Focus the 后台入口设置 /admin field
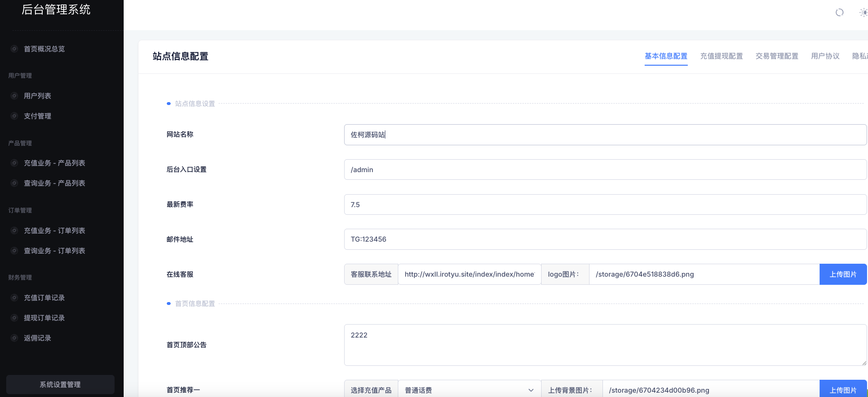Screen dimensions: 868x397 tap(605, 170)
